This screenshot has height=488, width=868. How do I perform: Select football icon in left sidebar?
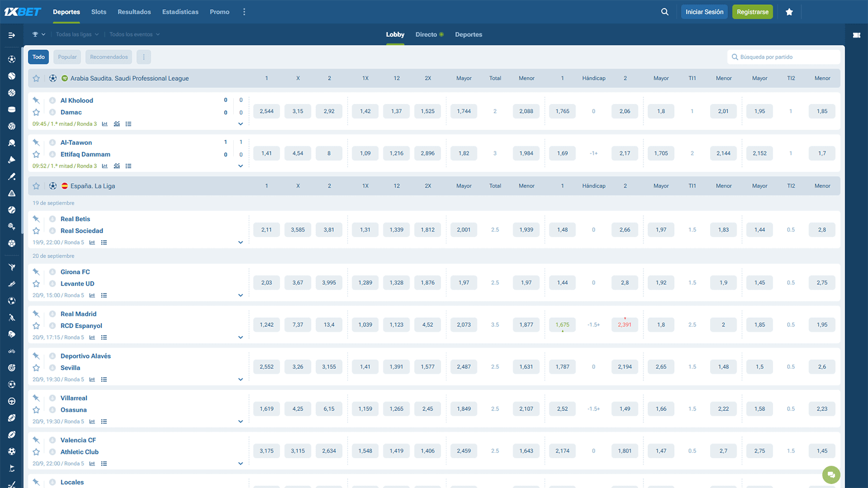click(11, 59)
